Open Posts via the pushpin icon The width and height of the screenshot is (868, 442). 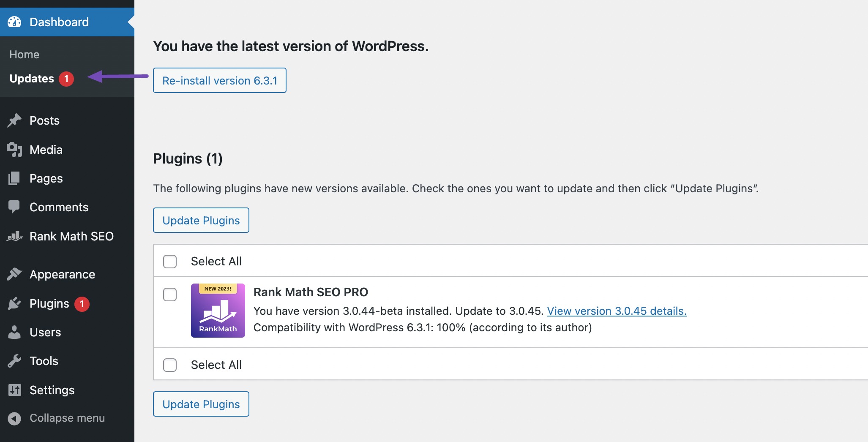click(14, 120)
